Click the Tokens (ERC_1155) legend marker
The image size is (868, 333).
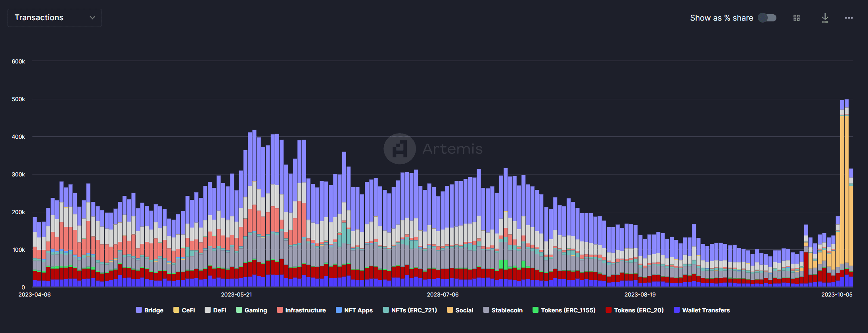535,310
